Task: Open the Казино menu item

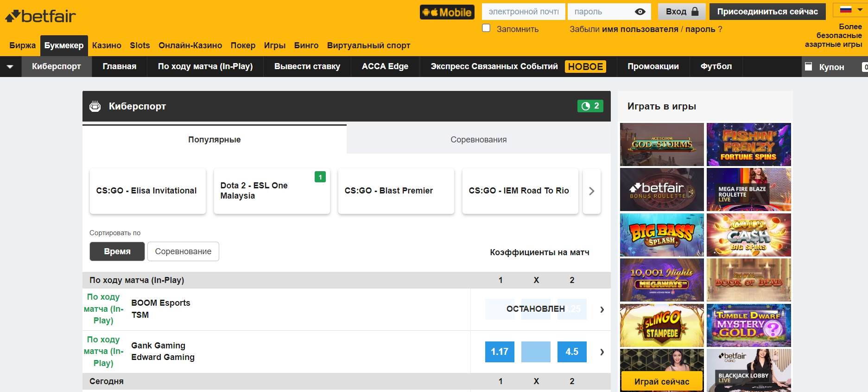Action: click(x=107, y=45)
